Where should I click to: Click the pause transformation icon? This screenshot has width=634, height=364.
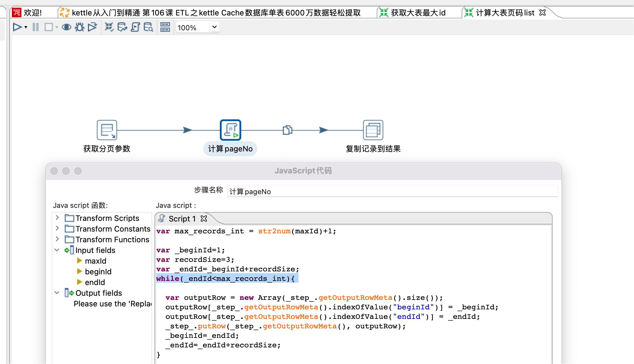[36, 27]
